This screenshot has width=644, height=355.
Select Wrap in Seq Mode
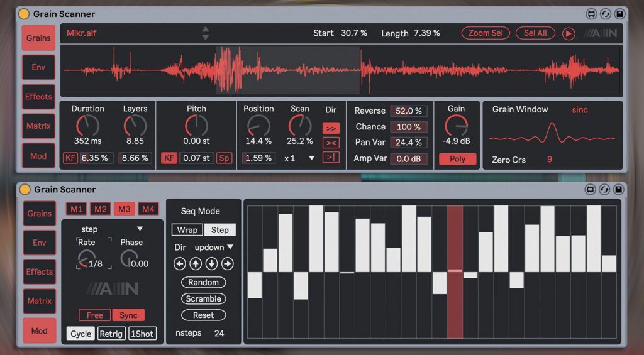point(187,230)
